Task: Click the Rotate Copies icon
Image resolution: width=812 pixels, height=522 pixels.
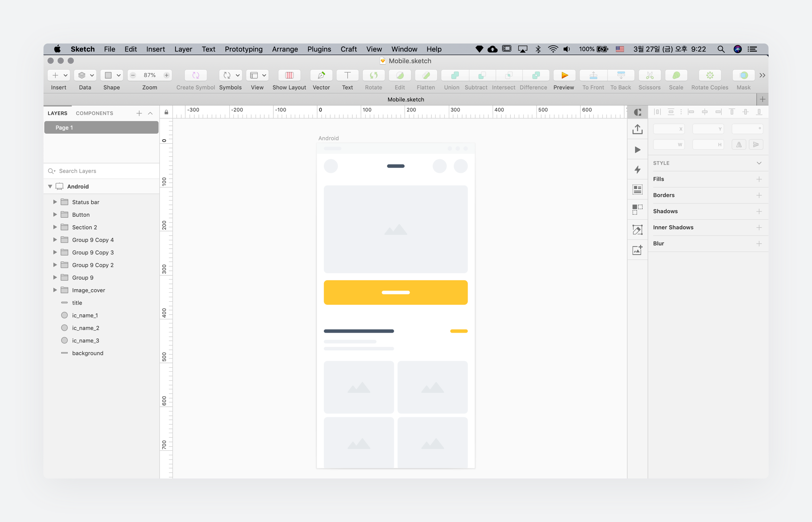Action: pyautogui.click(x=709, y=75)
